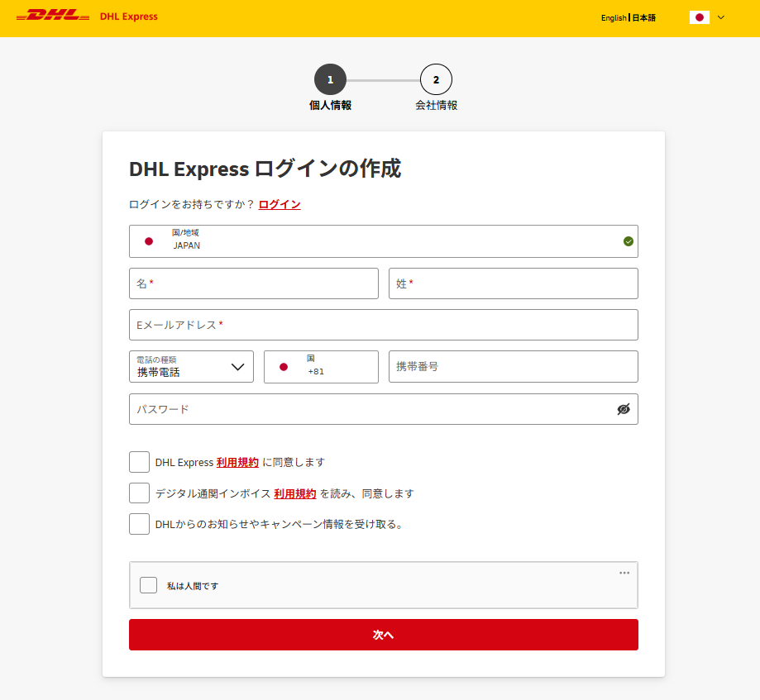The image size is (760, 700).
Task: Open the captcha three-dots options menu
Action: tap(624, 573)
